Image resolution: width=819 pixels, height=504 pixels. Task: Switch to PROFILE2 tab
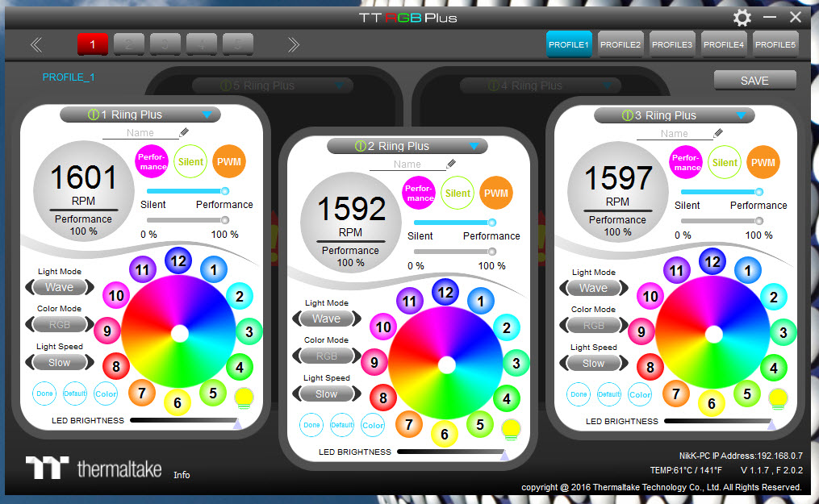(x=621, y=44)
